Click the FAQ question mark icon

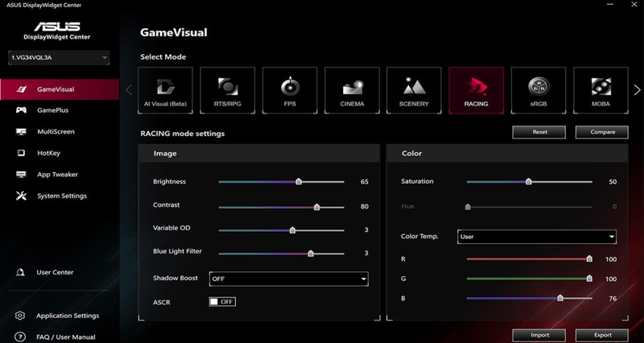19,337
